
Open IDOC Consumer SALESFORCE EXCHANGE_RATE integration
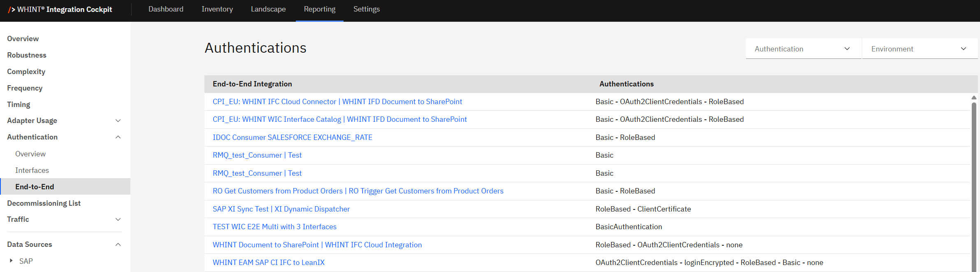(292, 137)
